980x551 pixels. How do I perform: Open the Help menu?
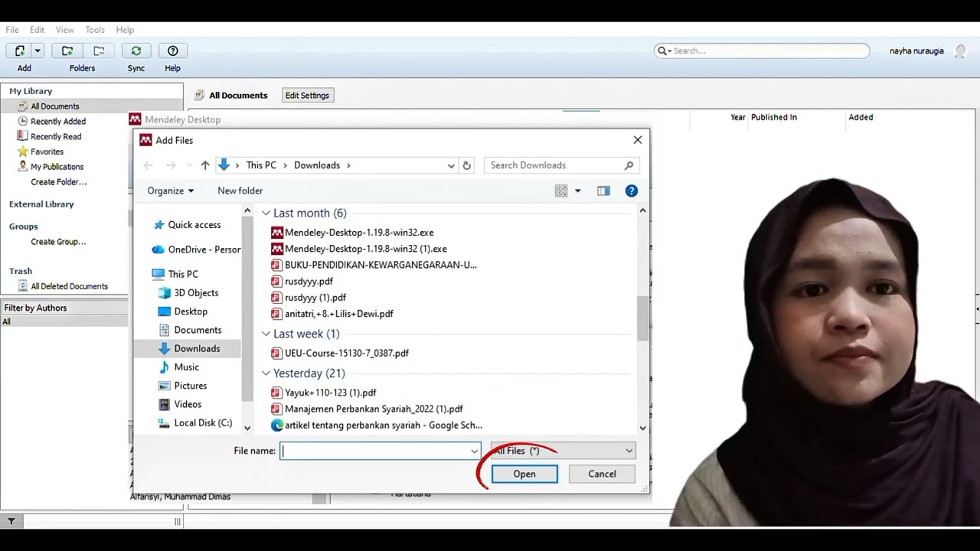(x=125, y=30)
